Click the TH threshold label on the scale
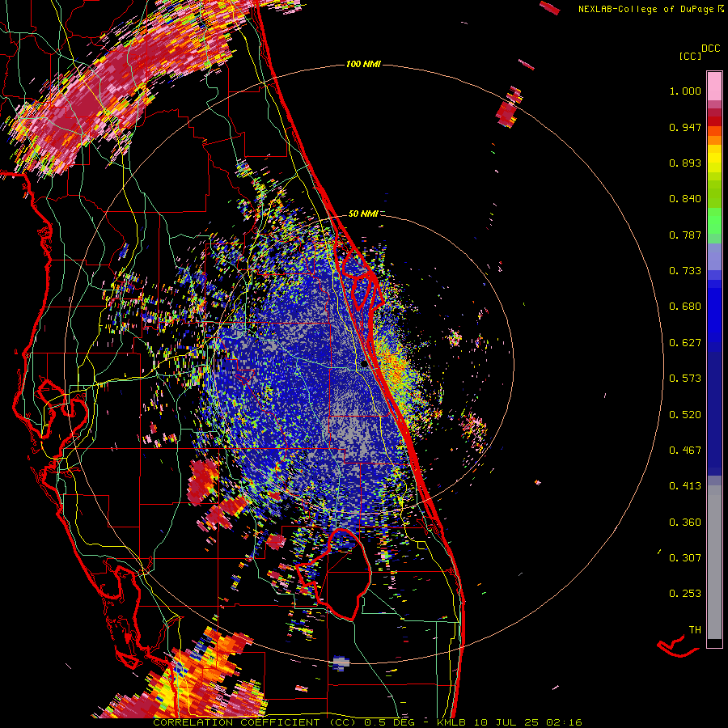Image resolution: width=728 pixels, height=728 pixels. (x=695, y=630)
